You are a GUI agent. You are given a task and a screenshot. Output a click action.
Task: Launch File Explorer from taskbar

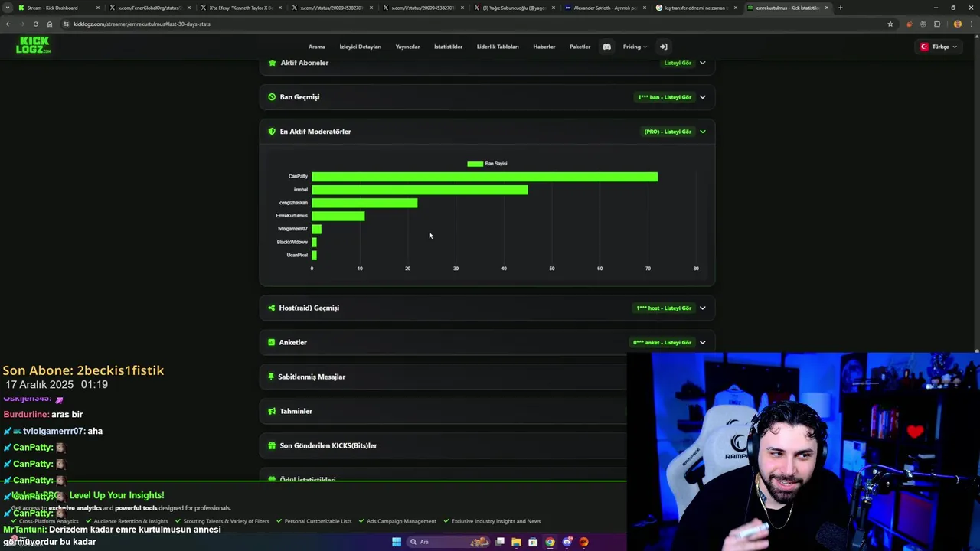517,542
